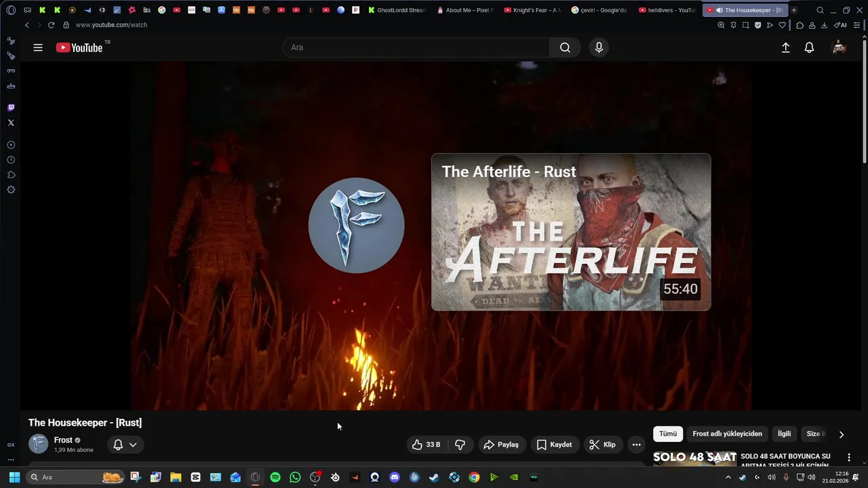Switch to About Me – Pixel tab
The image size is (868, 488).
[x=466, y=10]
